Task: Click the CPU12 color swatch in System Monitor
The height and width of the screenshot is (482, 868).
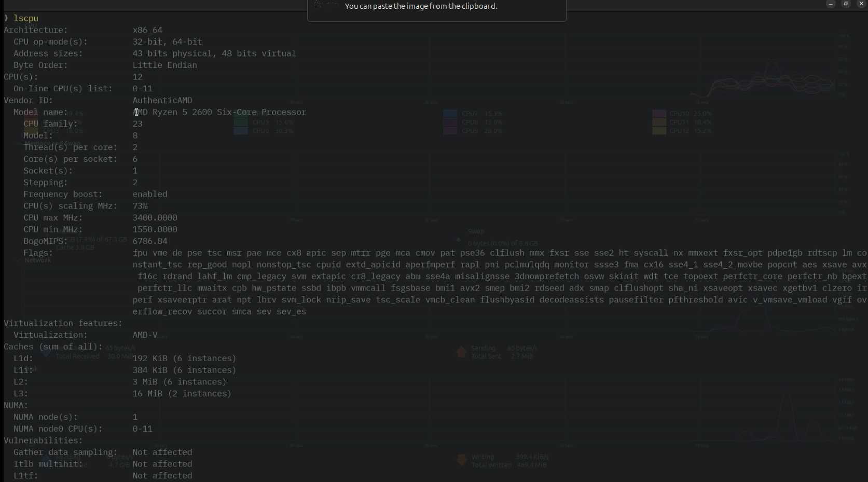Action: [x=659, y=131]
